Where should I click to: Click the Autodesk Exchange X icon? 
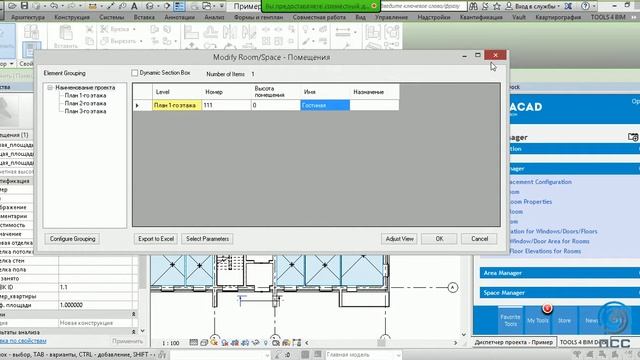pyautogui.click(x=568, y=6)
